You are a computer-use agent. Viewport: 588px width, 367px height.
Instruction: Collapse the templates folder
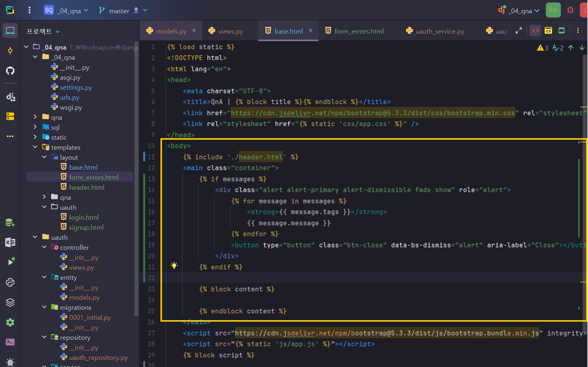coord(35,147)
